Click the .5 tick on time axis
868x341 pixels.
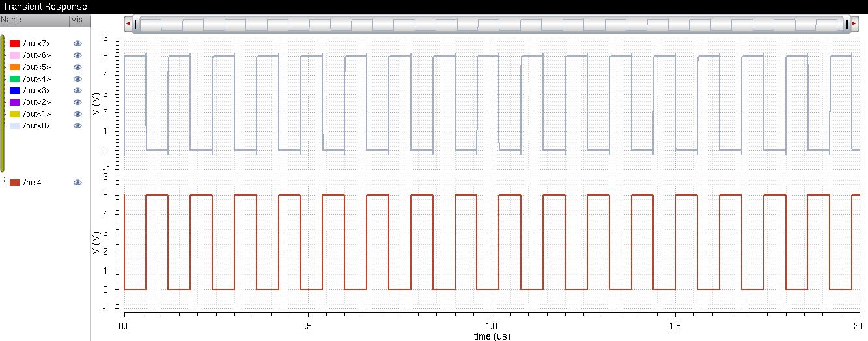point(307,325)
